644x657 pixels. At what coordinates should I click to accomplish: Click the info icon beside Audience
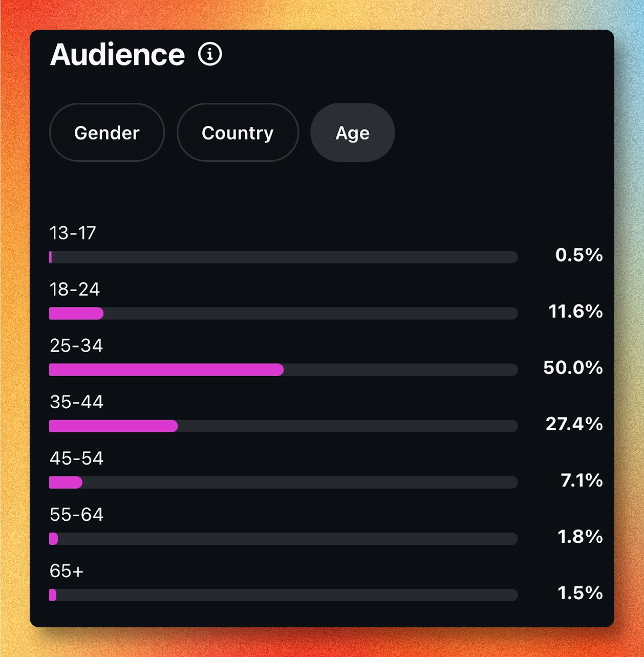(x=210, y=54)
